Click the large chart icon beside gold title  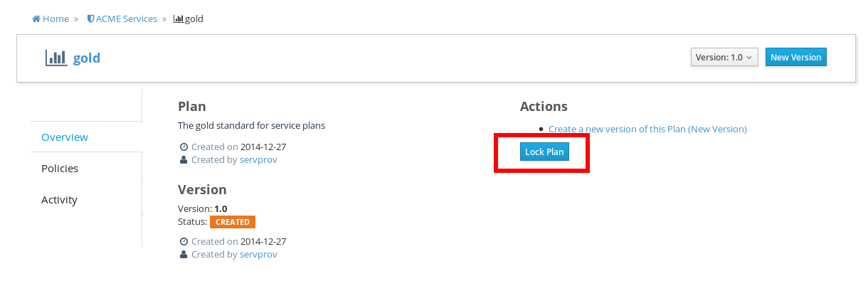click(56, 58)
